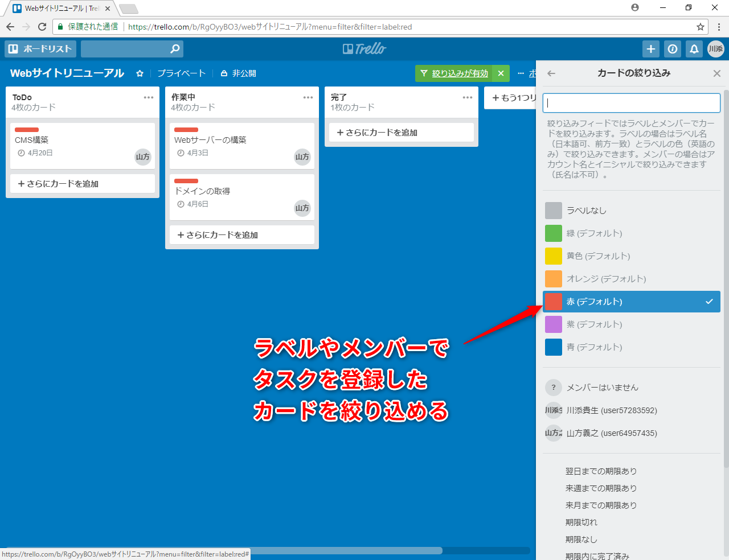Filter by the 黄色 (デフォルト) label

632,256
